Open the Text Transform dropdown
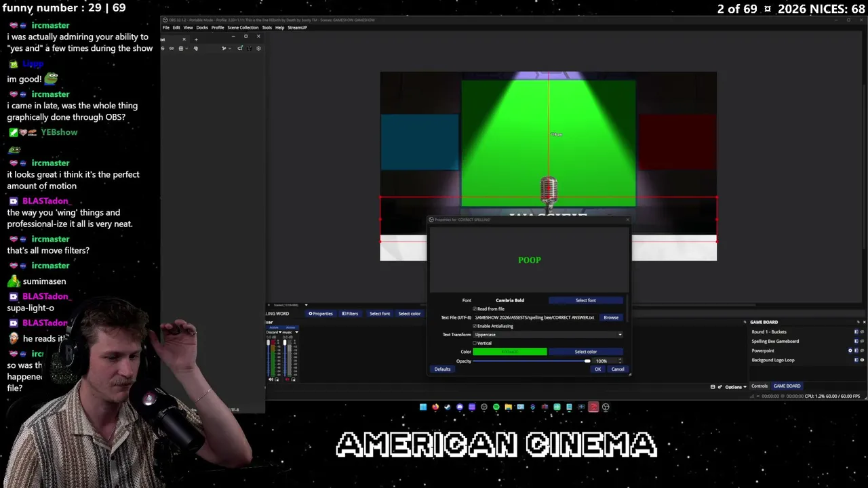Image resolution: width=868 pixels, height=488 pixels. click(x=548, y=335)
